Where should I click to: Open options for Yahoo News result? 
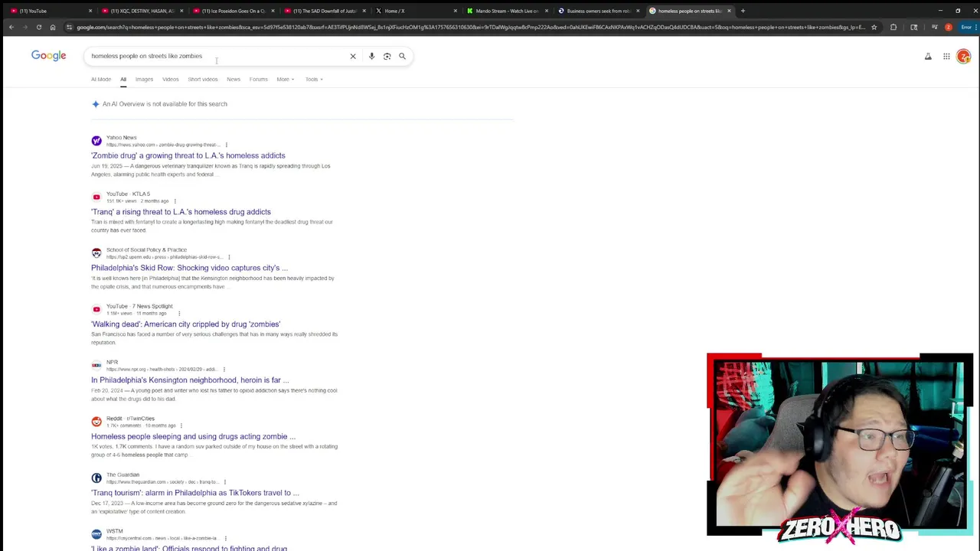pyautogui.click(x=226, y=145)
